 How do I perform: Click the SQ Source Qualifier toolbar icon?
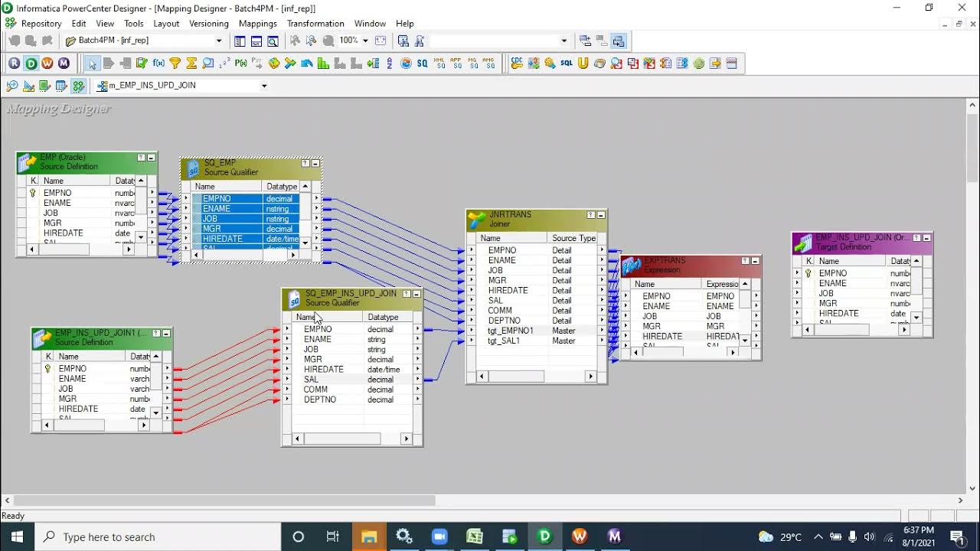point(423,64)
